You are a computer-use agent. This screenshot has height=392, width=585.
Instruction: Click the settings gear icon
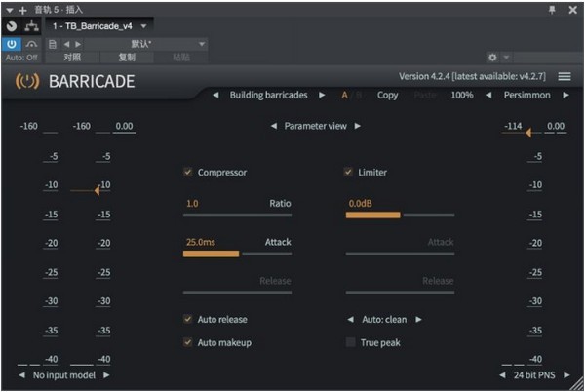492,58
